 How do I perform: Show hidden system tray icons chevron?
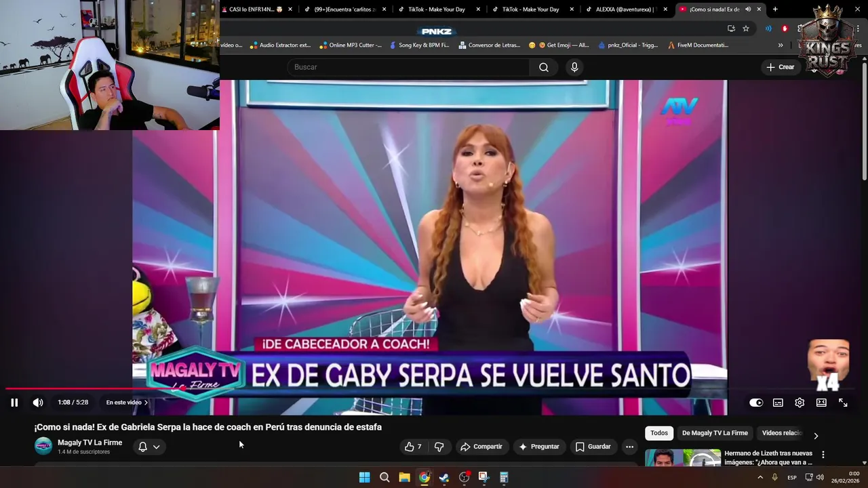click(x=760, y=477)
